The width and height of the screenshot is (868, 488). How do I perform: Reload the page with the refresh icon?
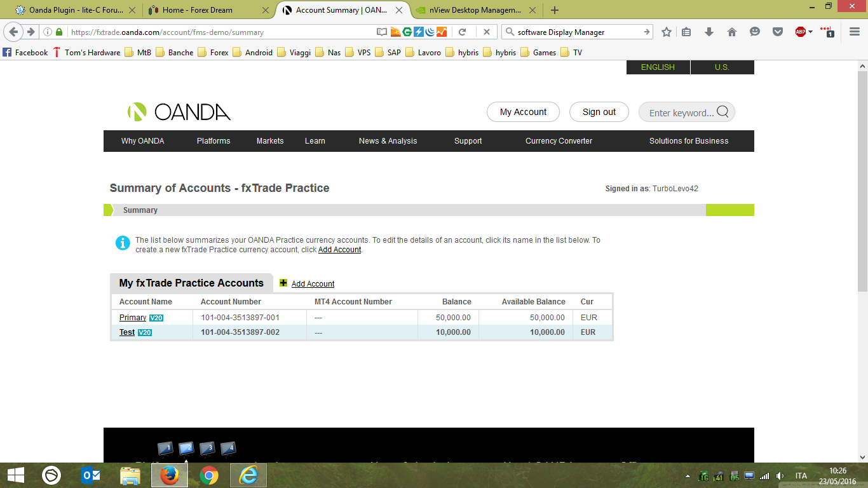click(463, 32)
